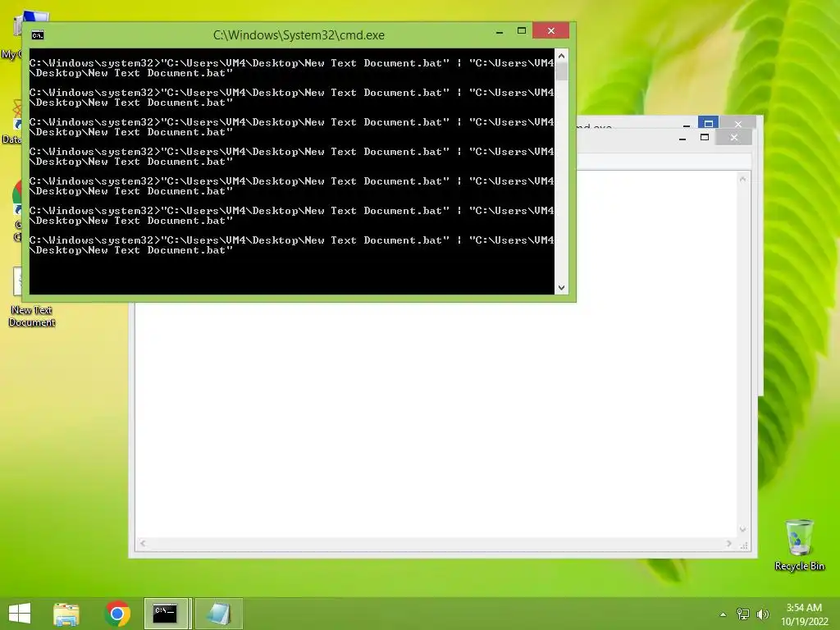
Task: Close the Notepad window behind
Action: click(734, 138)
